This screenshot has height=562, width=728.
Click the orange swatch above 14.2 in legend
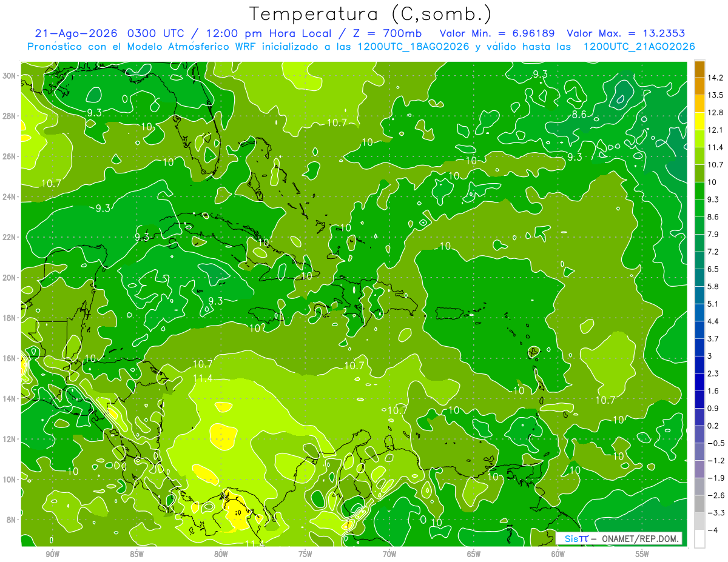pos(699,69)
